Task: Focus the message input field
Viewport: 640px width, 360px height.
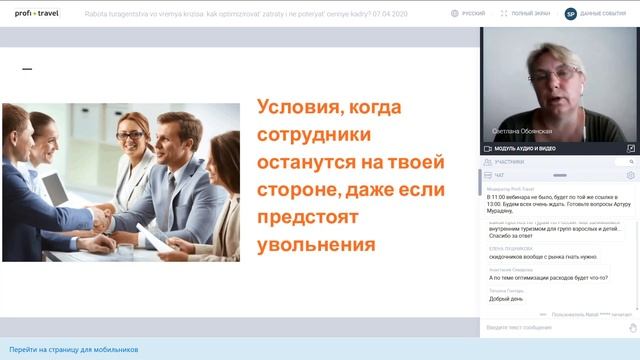Action: pyautogui.click(x=555, y=327)
